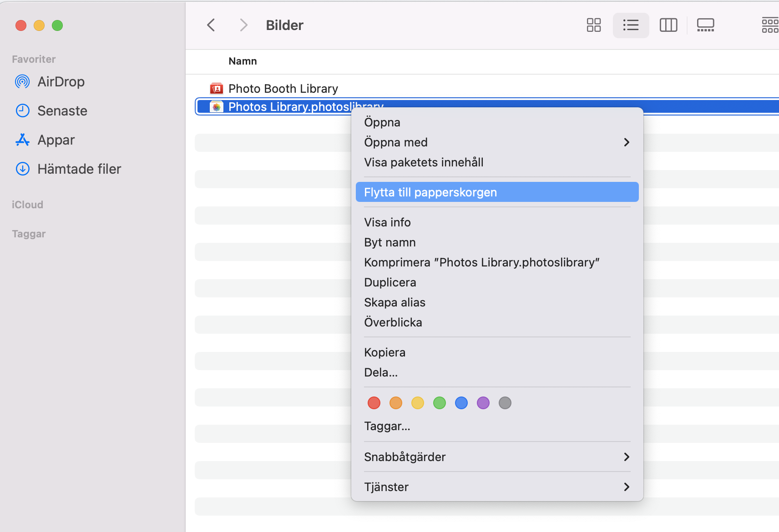Screen dimensions: 779x532
Task: Switch to column view
Action: 668,25
